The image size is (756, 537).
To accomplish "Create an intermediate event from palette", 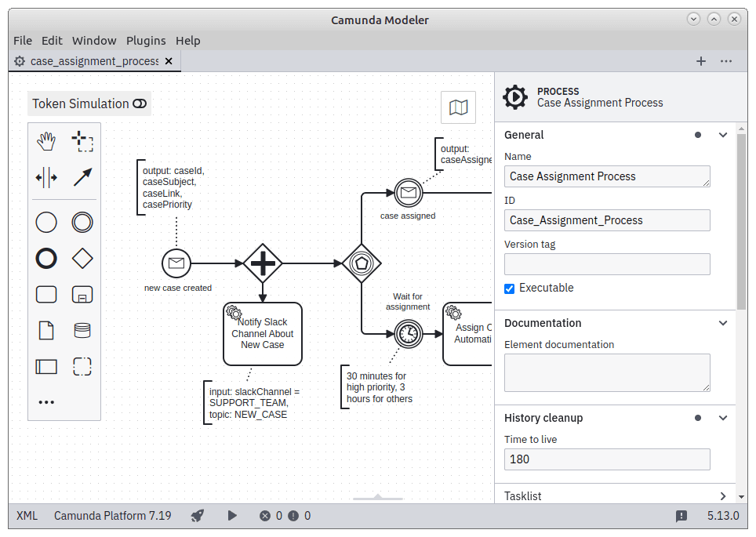I will pos(82,222).
